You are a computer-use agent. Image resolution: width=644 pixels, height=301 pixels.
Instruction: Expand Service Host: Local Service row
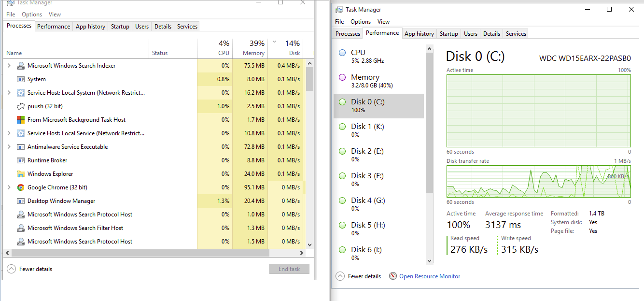(9, 133)
